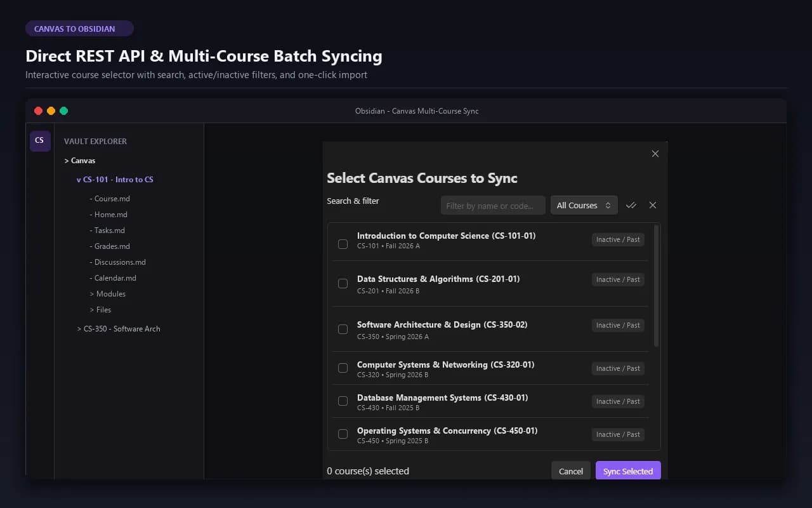Click the CS vault icon in sidebar
The image size is (812, 508).
(x=40, y=140)
